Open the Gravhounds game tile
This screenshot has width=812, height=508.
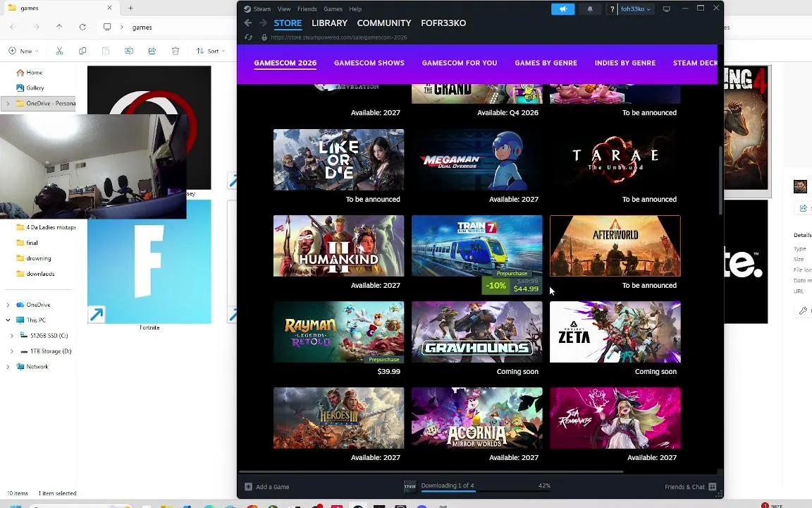pyautogui.click(x=477, y=332)
